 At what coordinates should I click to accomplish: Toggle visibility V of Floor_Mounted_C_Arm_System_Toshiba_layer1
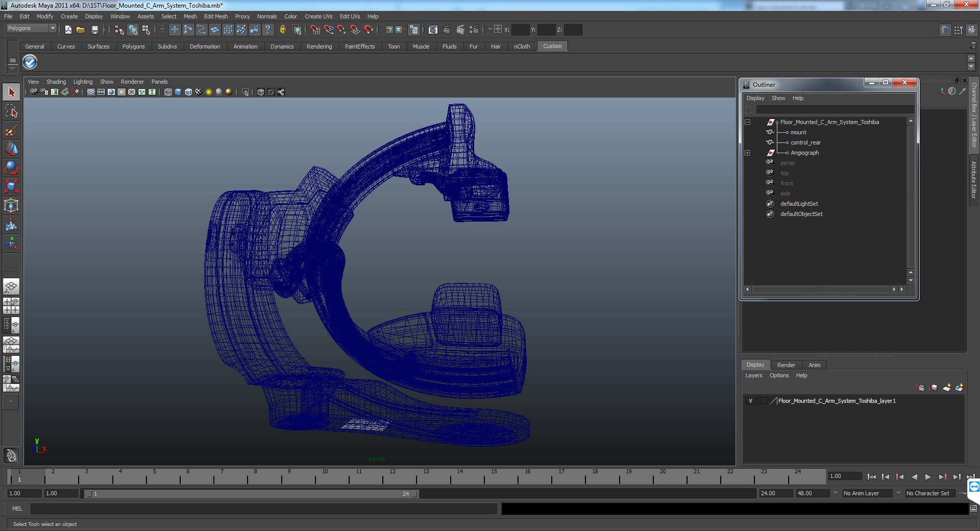click(x=750, y=401)
